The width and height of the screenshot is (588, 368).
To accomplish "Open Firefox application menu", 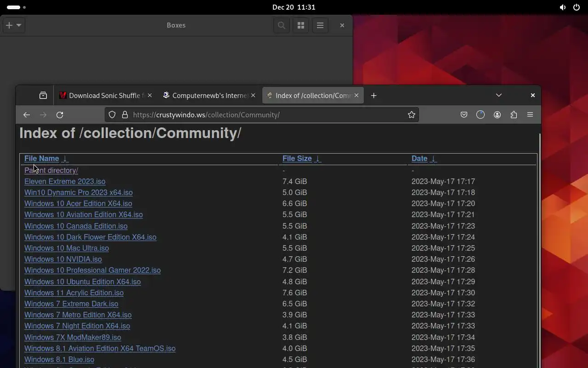I will [530, 115].
